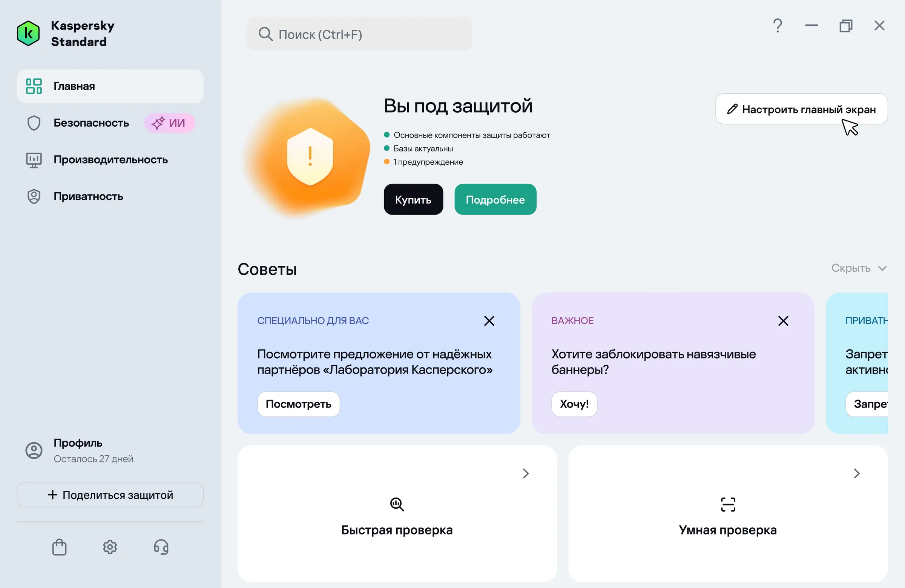Open settings via the gear icon
Image resolution: width=905 pixels, height=588 pixels.
click(x=110, y=547)
